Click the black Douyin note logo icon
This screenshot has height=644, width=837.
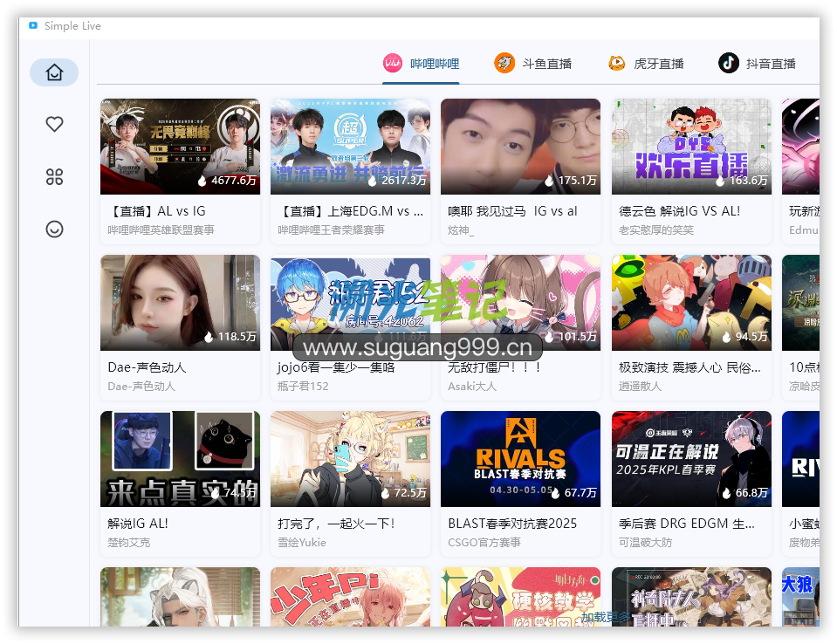tap(728, 64)
